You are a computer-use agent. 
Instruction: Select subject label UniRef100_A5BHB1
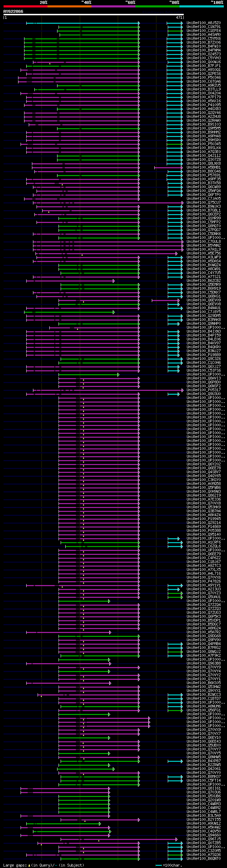pos(204,168)
